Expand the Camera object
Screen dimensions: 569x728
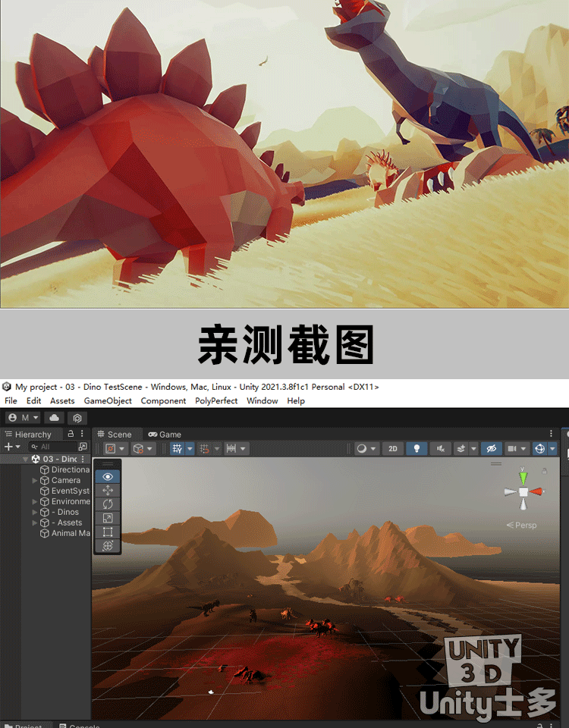coord(35,481)
